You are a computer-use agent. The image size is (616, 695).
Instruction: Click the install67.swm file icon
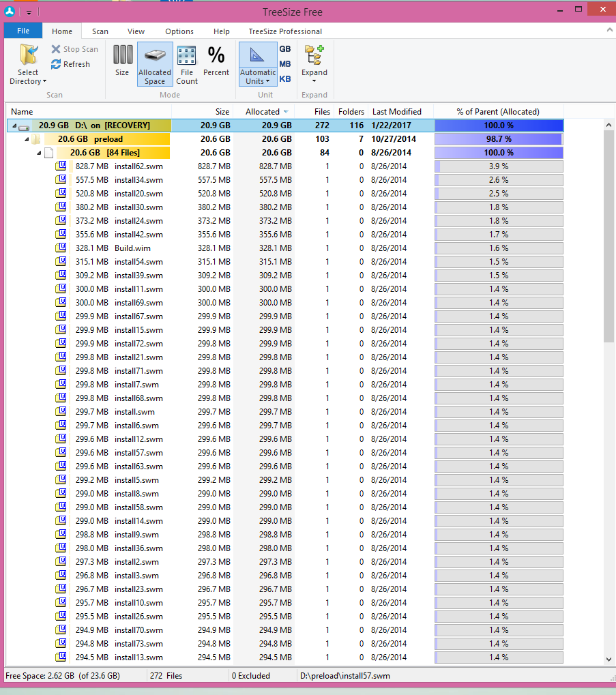(61, 316)
